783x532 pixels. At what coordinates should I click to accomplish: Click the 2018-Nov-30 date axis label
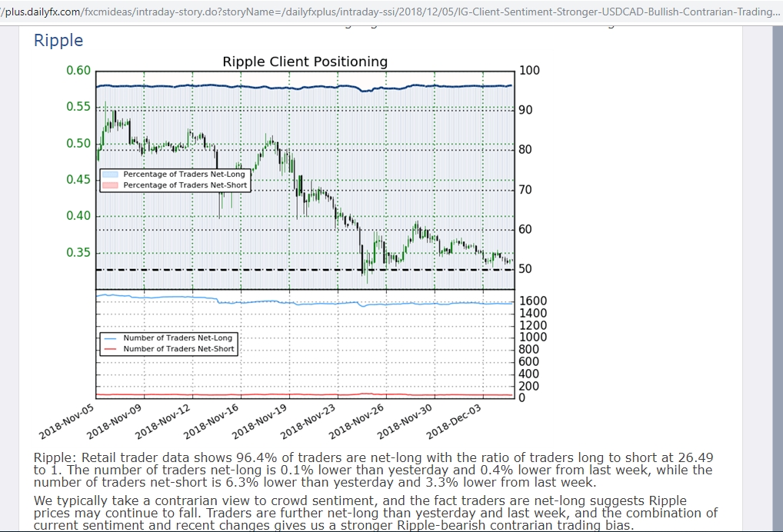point(405,422)
